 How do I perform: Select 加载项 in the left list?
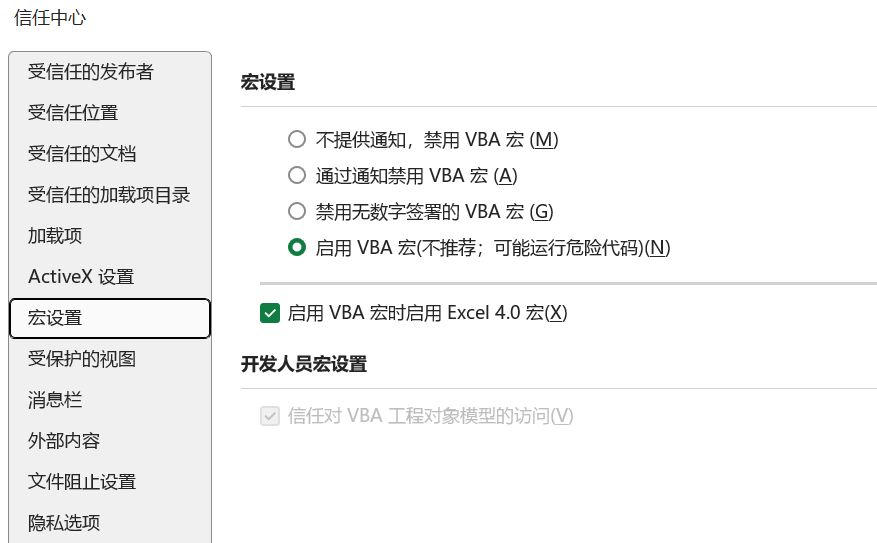[x=55, y=236]
